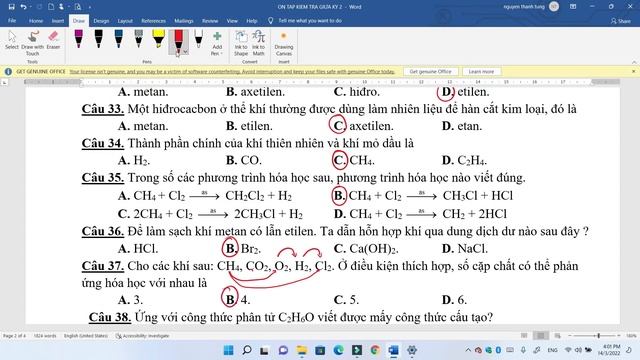The width and height of the screenshot is (640, 360).
Task: Switch to the Home tab
Action: coord(36,21)
